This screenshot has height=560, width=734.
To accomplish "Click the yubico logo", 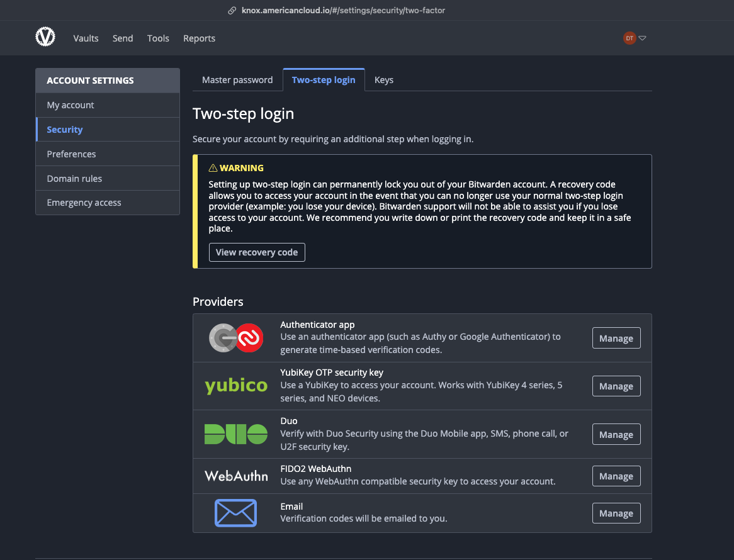I will (236, 386).
